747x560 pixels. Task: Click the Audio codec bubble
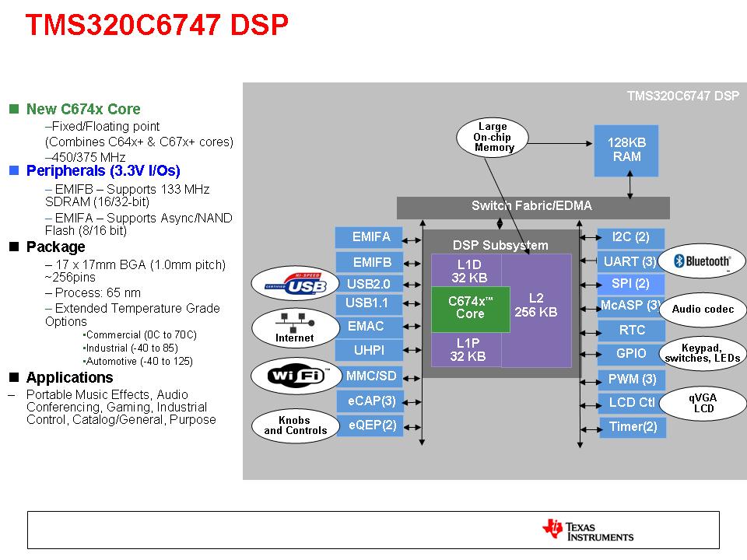click(x=703, y=310)
